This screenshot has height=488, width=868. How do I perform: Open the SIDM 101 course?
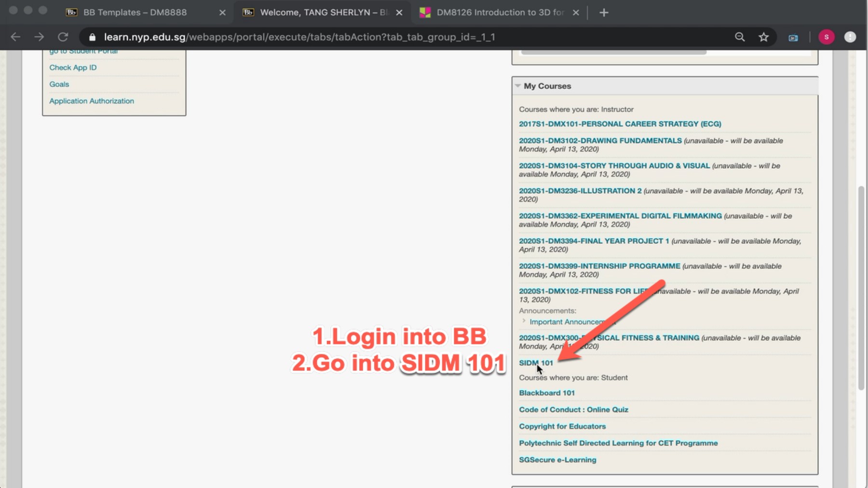click(x=535, y=363)
